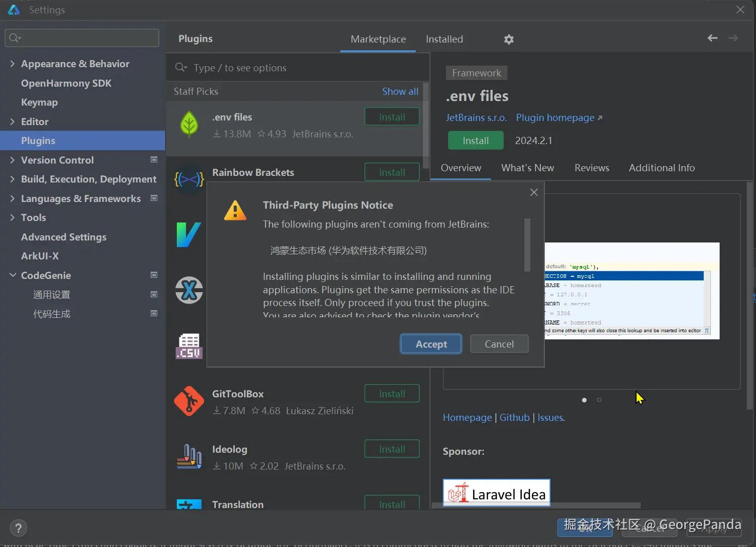Viewport: 756px width, 547px height.
Task: Switch to the Installed tab
Action: (444, 39)
